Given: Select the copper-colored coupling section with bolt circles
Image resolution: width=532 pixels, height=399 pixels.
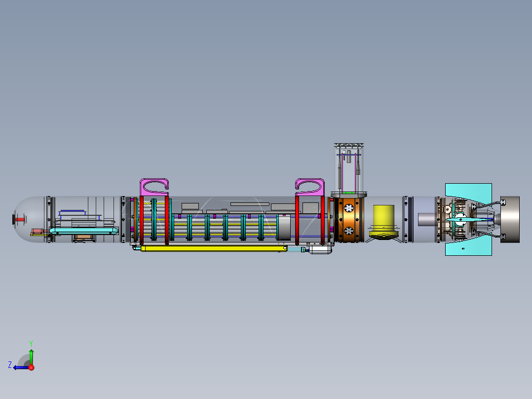Looking at the screenshot, I should tap(348, 220).
